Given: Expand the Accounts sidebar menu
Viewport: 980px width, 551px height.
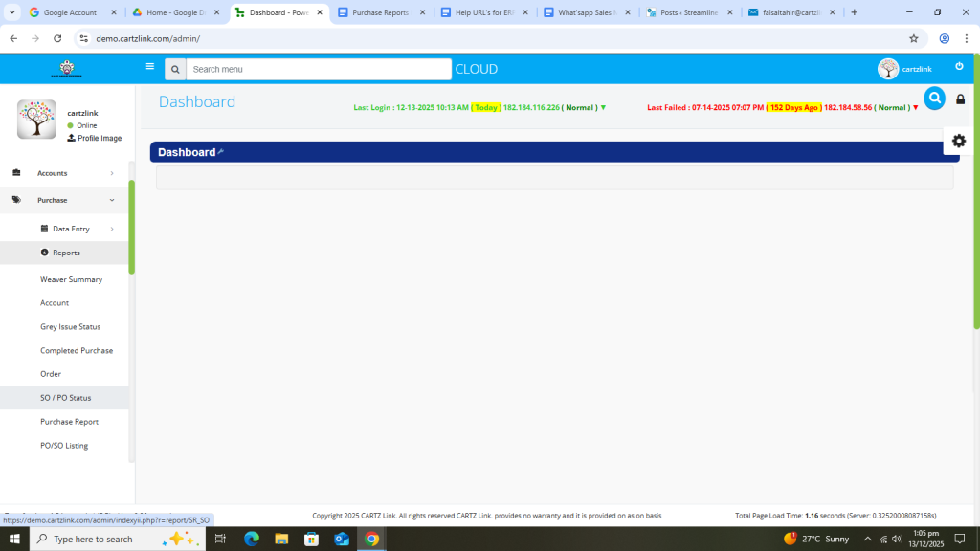Looking at the screenshot, I should pyautogui.click(x=64, y=173).
